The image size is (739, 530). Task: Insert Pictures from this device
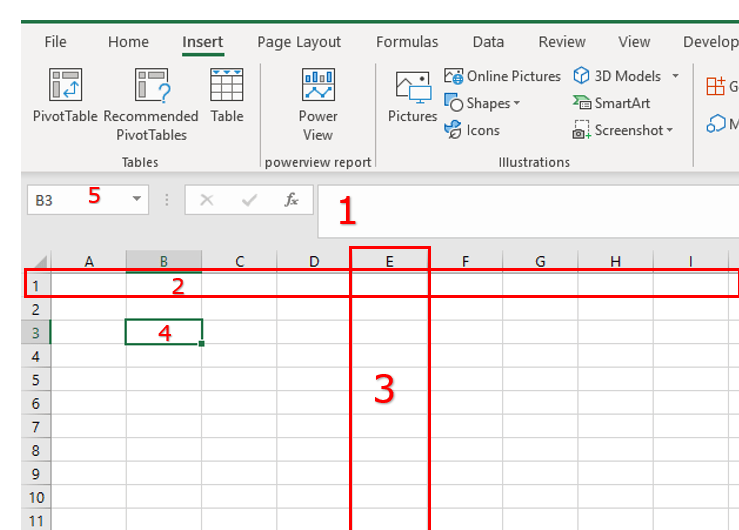(x=412, y=97)
